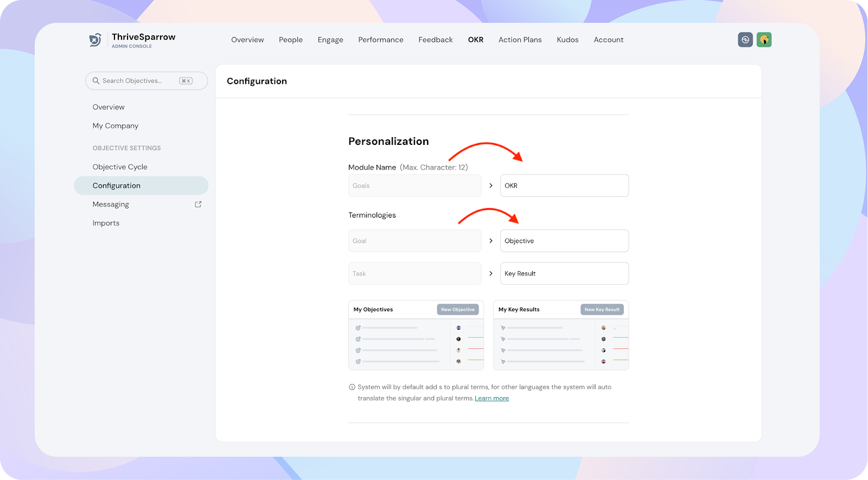Click the New Key Result preview button
Screen dimensions: 868x480
pos(602,310)
